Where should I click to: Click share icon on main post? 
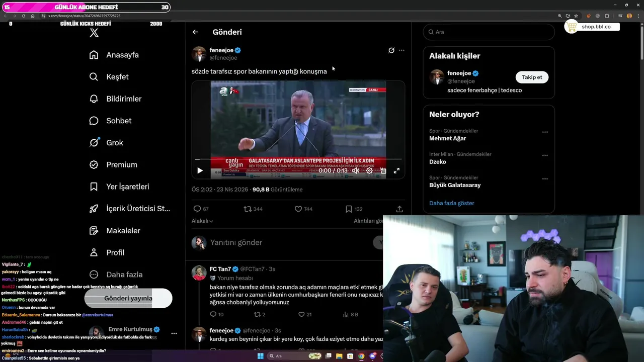click(x=399, y=209)
